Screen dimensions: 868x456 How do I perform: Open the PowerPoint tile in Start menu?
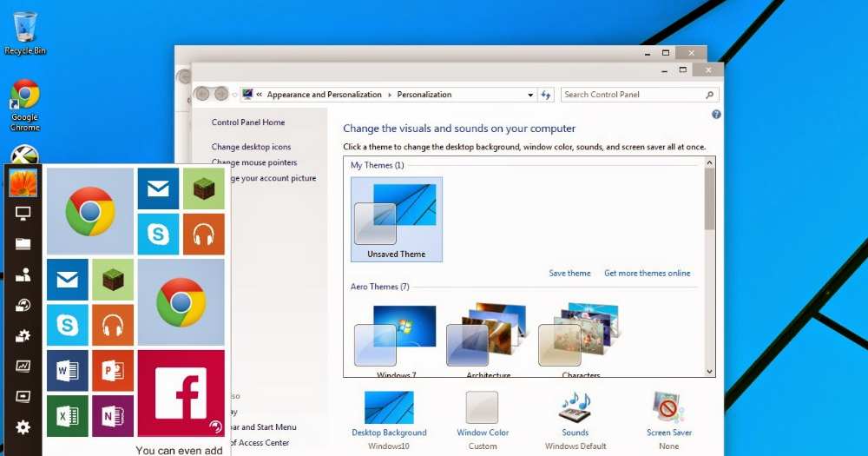[113, 371]
